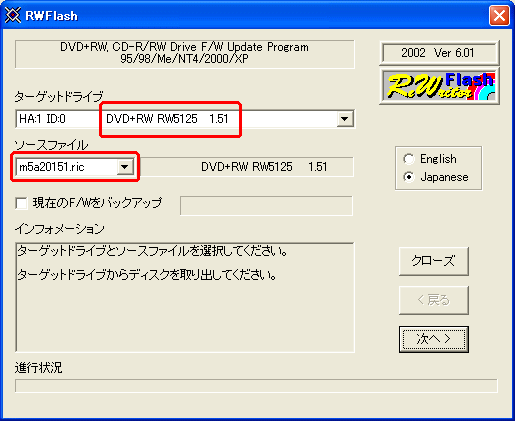Click the 進行状況 progress bar
The image size is (515, 421).
[256, 386]
